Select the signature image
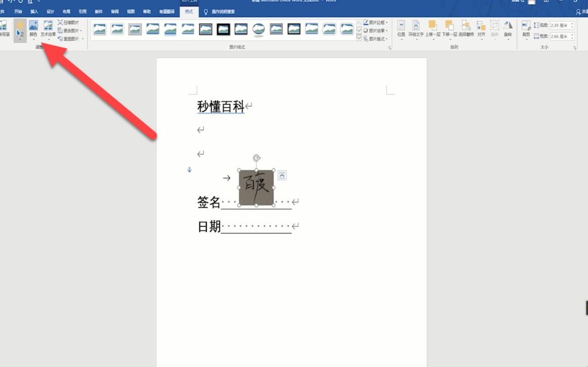This screenshot has height=367, width=588. tap(256, 188)
